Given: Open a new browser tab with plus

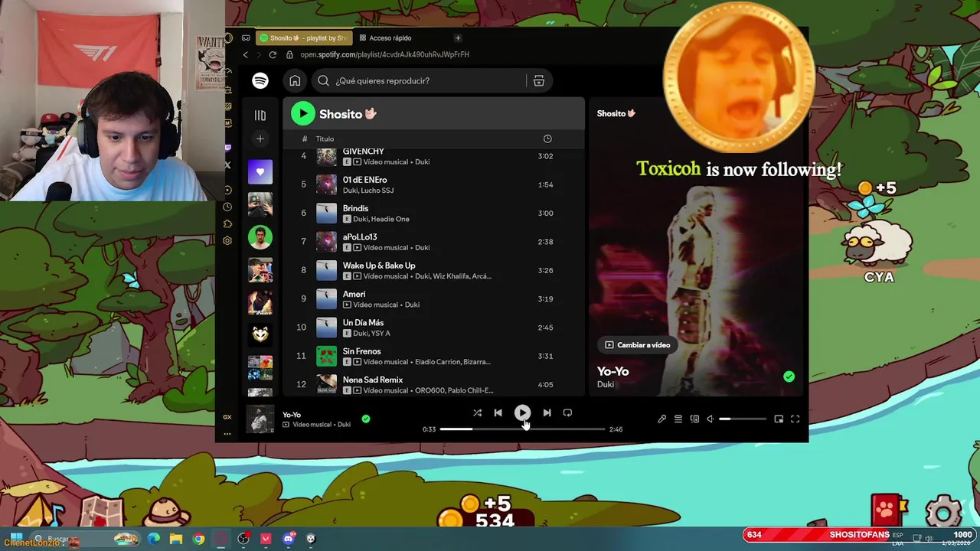Looking at the screenshot, I should pyautogui.click(x=458, y=37).
